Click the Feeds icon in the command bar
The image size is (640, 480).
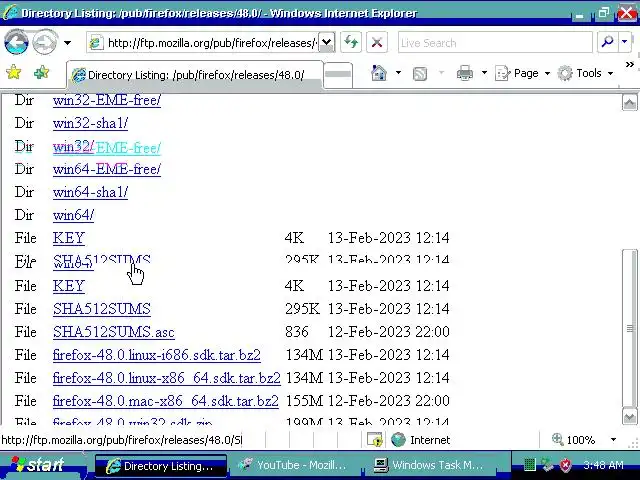click(x=420, y=74)
